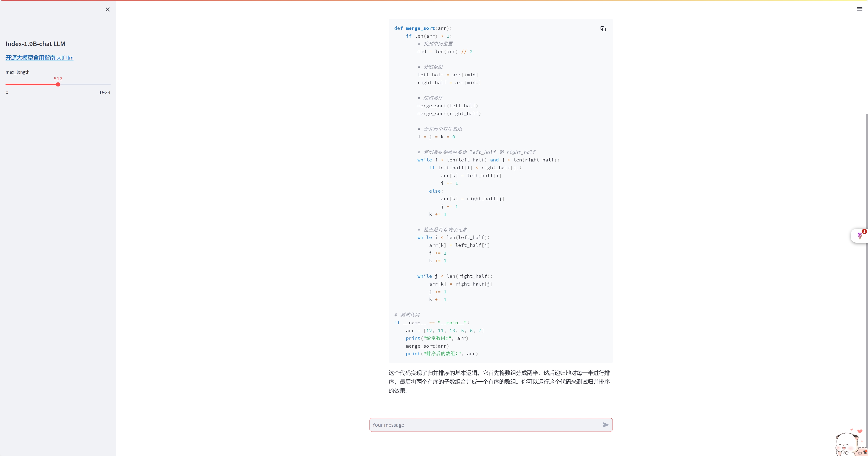Viewport: 868px width, 456px height.
Task: Click the max_length slider handle at 512
Action: [x=58, y=84]
